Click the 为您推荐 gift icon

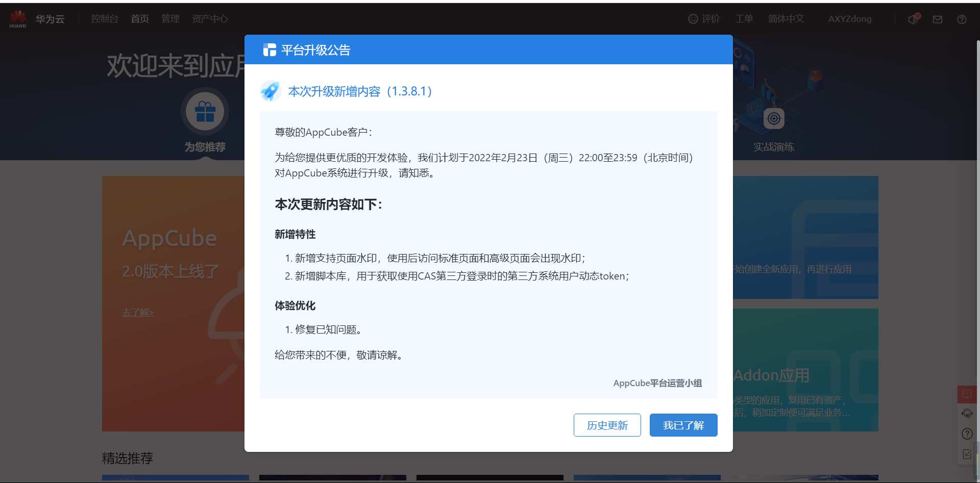point(205,111)
